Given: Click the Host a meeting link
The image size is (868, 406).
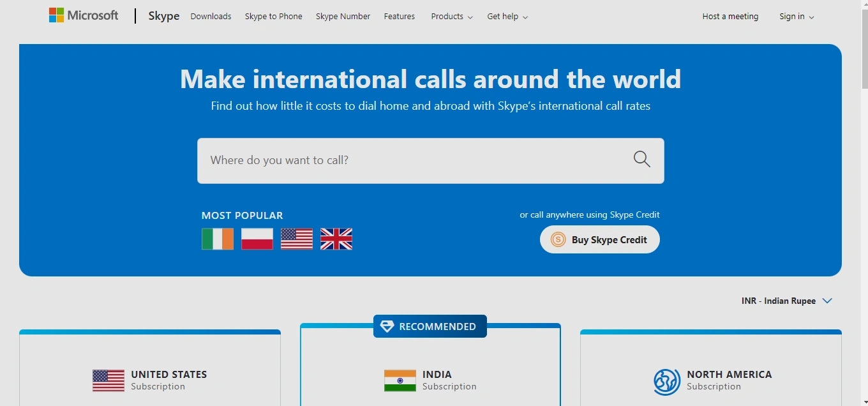Looking at the screenshot, I should 730,17.
